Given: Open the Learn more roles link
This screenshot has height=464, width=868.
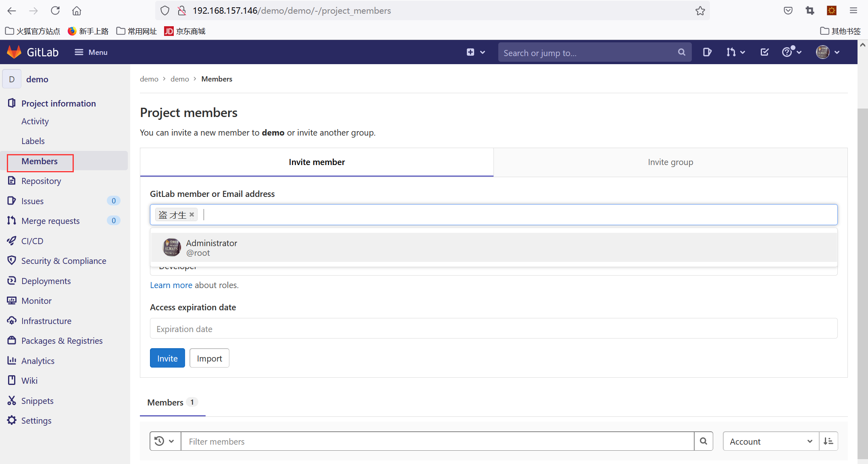Looking at the screenshot, I should tap(171, 285).
